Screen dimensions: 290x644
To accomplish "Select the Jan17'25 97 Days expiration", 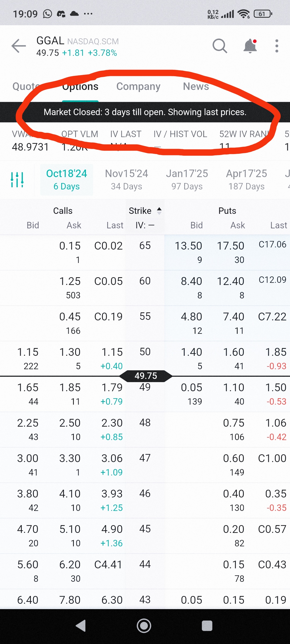I will coord(187,180).
